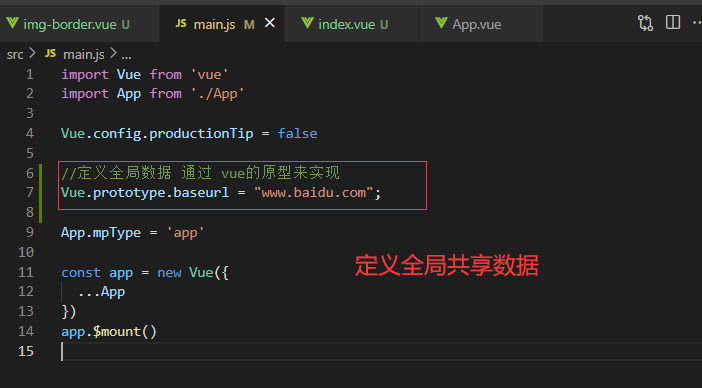
Task: Click line number 15 in the gutter
Action: point(26,351)
